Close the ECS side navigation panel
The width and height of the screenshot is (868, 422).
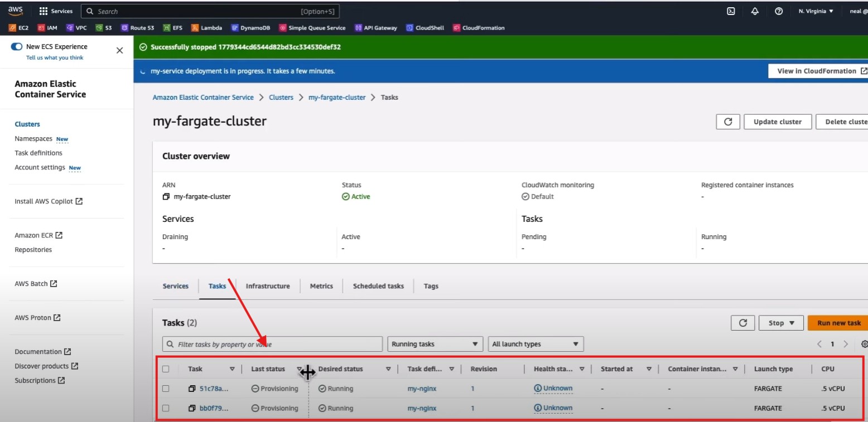pos(119,51)
